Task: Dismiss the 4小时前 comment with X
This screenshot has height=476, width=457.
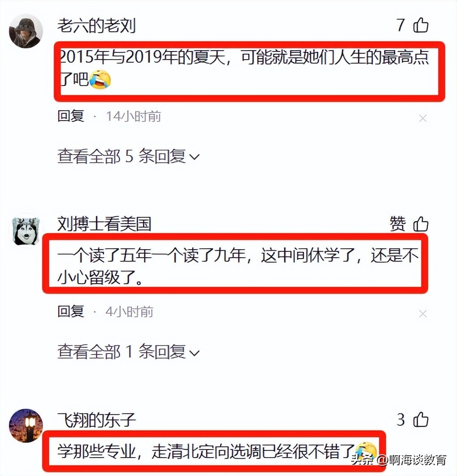Action: click(423, 314)
